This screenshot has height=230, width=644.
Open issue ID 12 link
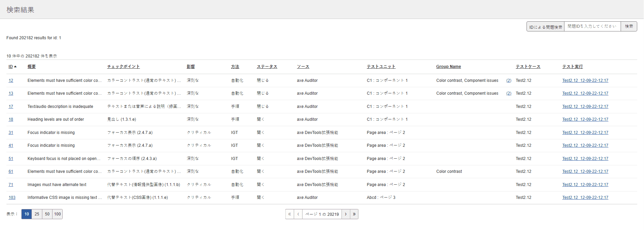pyautogui.click(x=11, y=80)
